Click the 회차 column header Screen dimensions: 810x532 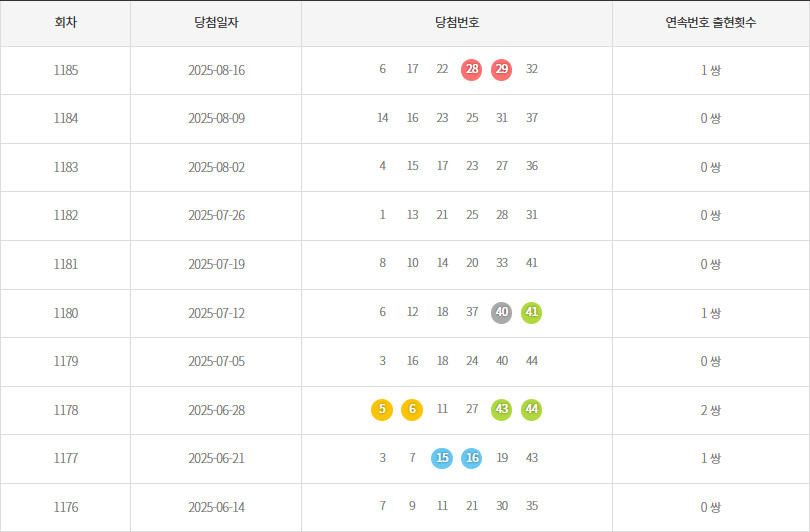tap(66, 23)
